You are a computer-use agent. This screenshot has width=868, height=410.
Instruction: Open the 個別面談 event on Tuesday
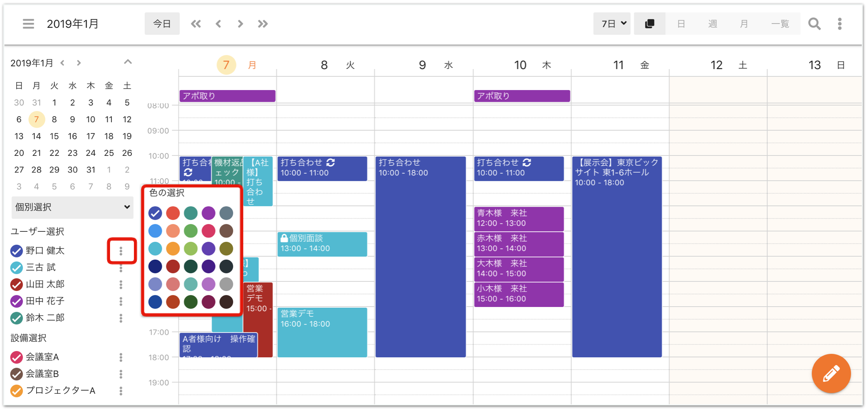(x=322, y=244)
